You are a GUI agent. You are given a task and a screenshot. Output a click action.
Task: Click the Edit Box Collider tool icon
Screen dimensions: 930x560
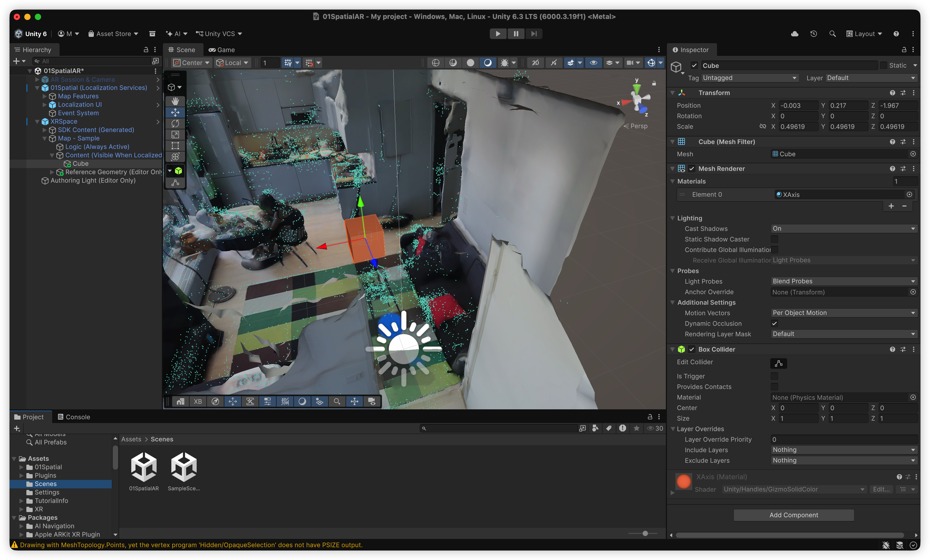click(x=175, y=183)
